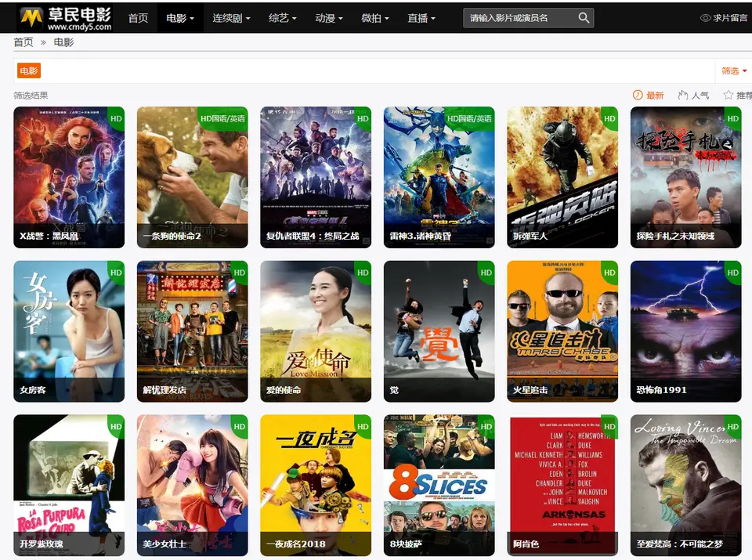This screenshot has width=752, height=560.
Task: Open the 火星追击 movie poster
Action: click(562, 331)
